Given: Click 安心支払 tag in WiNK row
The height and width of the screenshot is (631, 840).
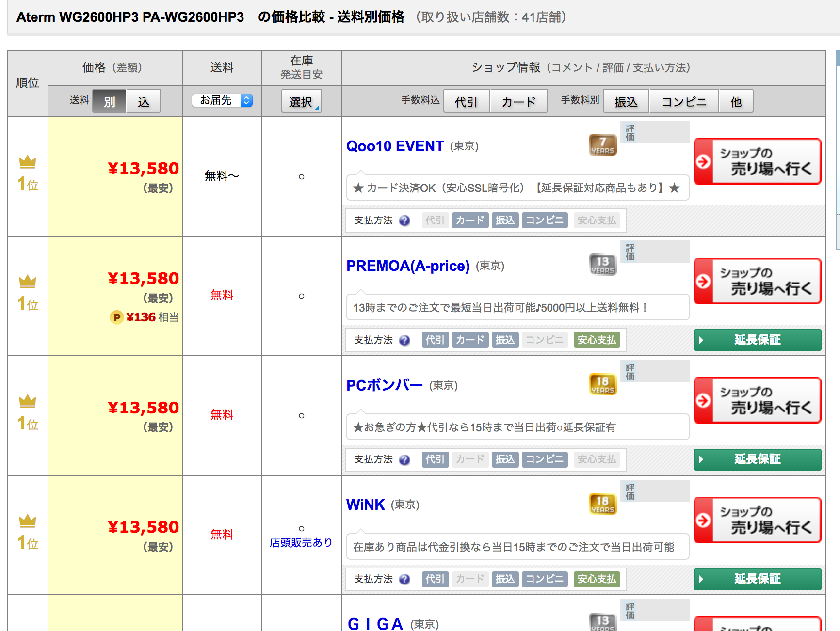Looking at the screenshot, I should (x=597, y=579).
